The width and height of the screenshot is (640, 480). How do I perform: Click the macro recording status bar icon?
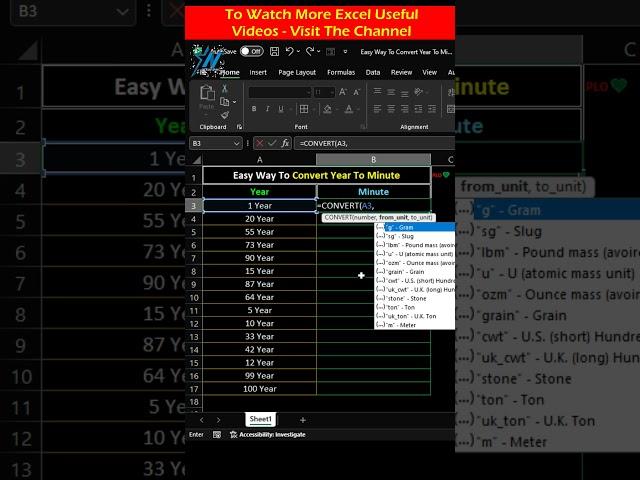coord(217,435)
